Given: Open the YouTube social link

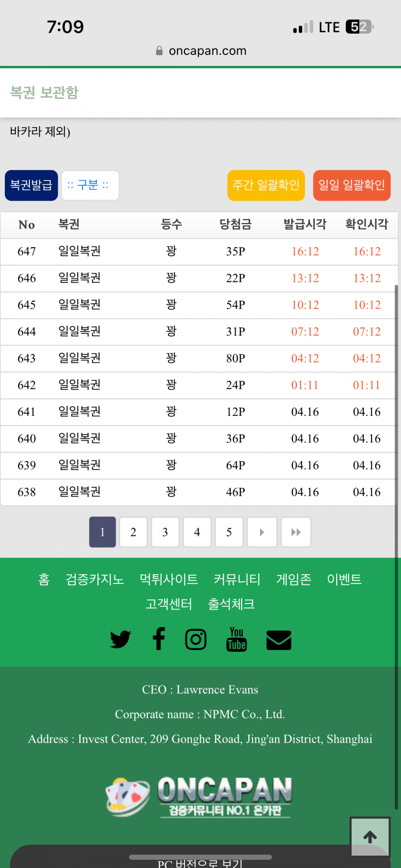Looking at the screenshot, I should pos(236,639).
